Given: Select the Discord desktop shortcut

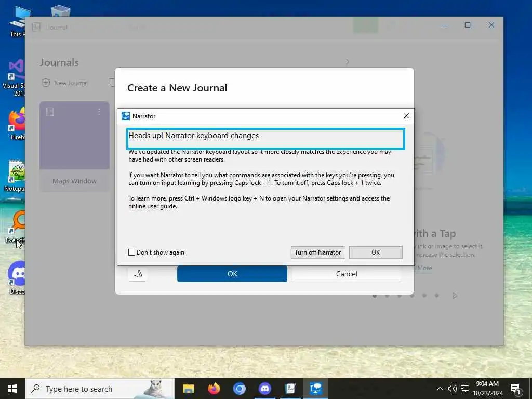Looking at the screenshot, I should tap(17, 277).
